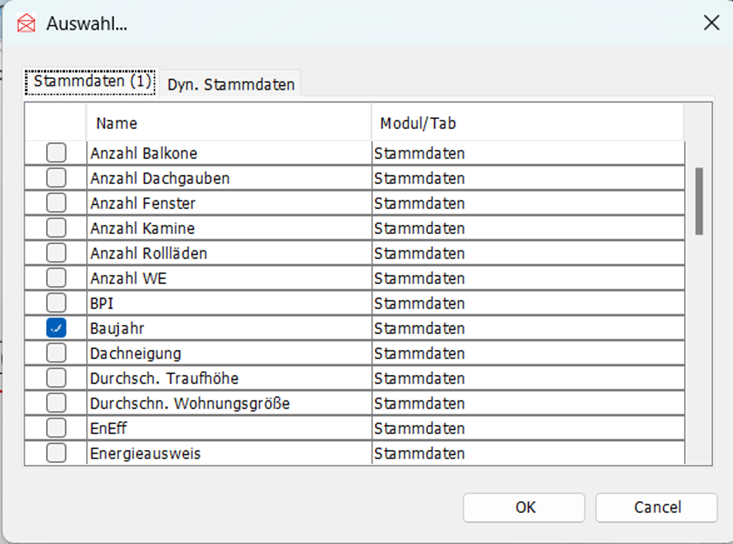Tick the Durchsch. Traufhöhe checkbox
The image size is (733, 544).
57,378
